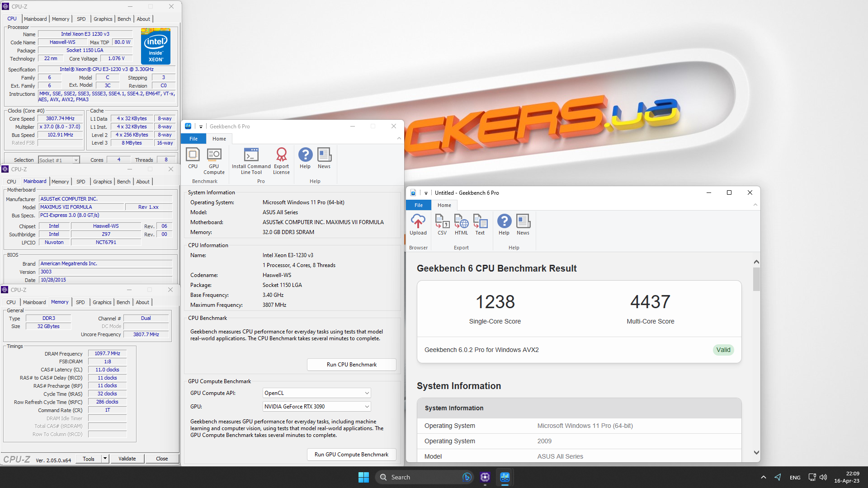This screenshot has height=488, width=868.
Task: Click the MAXIMUS VII FORMULA model field
Action: point(81,207)
